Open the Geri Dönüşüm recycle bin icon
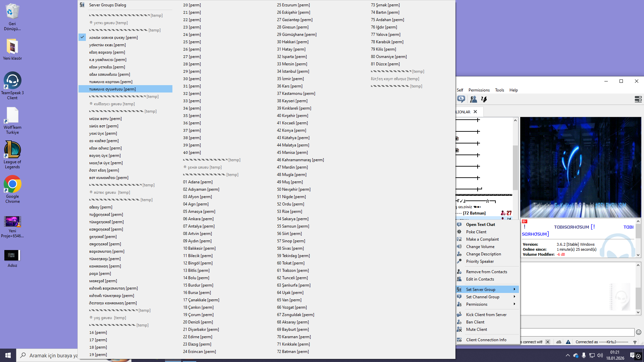 pos(12,17)
